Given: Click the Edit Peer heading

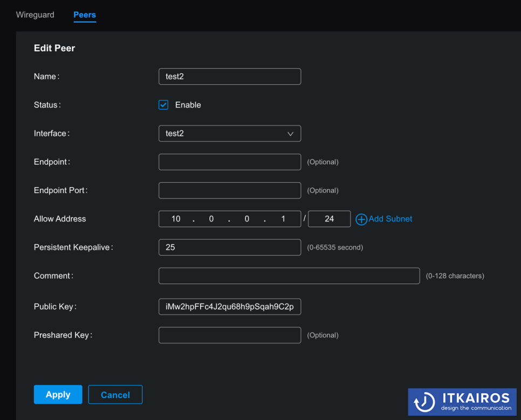Looking at the screenshot, I should [54, 48].
